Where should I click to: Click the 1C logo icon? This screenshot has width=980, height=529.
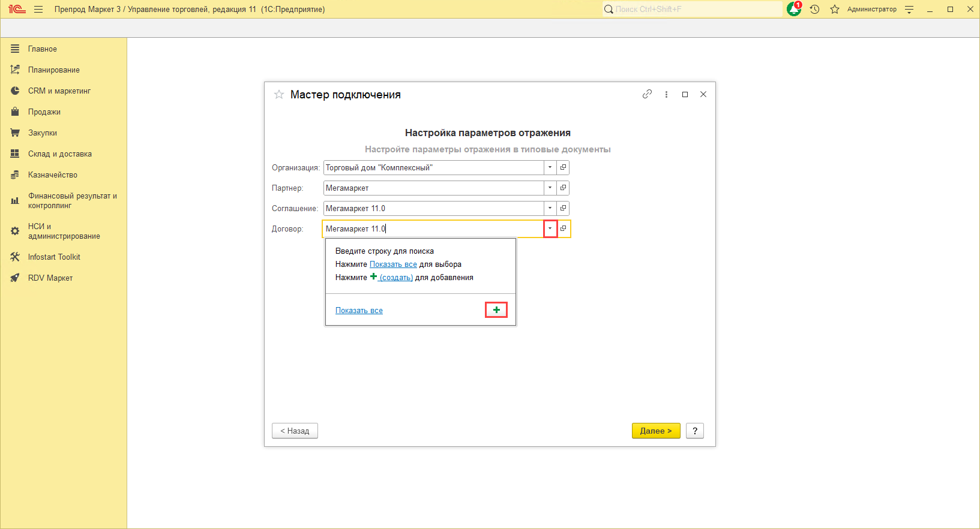17,9
